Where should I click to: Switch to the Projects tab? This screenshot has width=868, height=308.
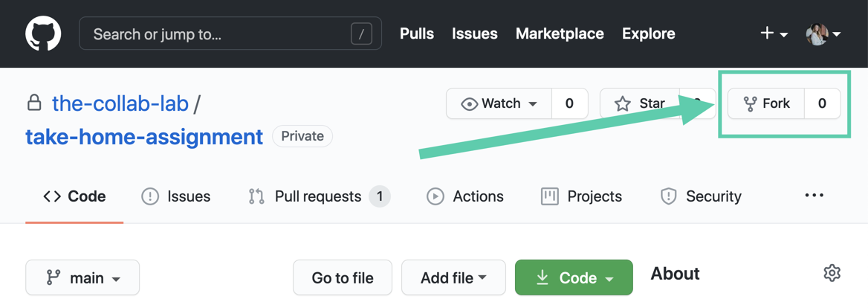pos(581,196)
